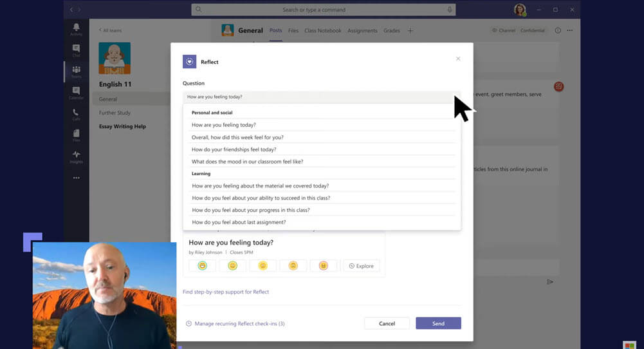Image resolution: width=644 pixels, height=349 pixels.
Task: Click the send message arrow icon
Action: coord(550,281)
